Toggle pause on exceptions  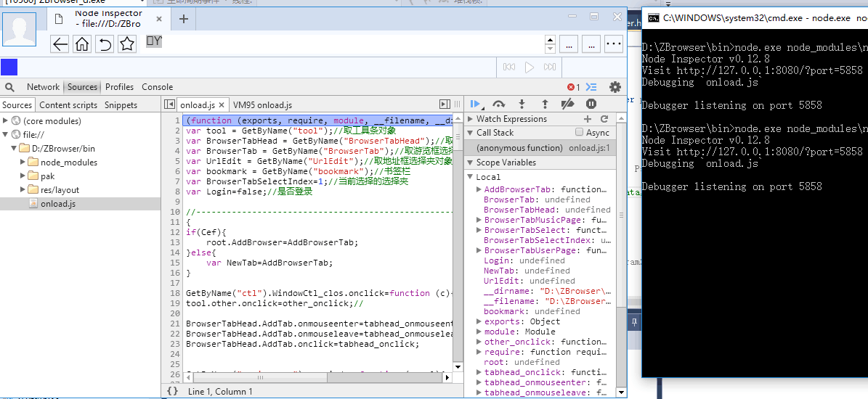(591, 104)
